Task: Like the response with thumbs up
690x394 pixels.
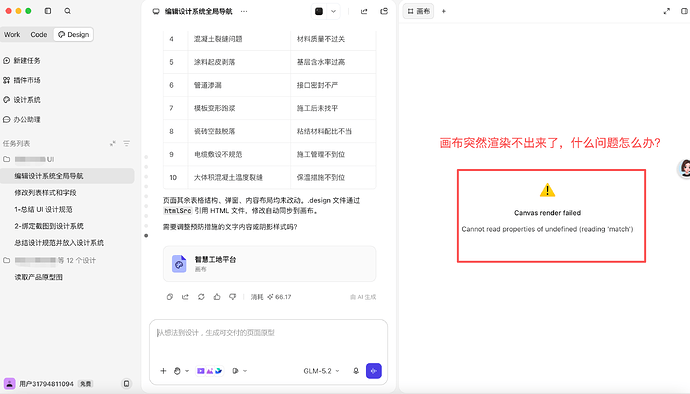Action: [217, 297]
